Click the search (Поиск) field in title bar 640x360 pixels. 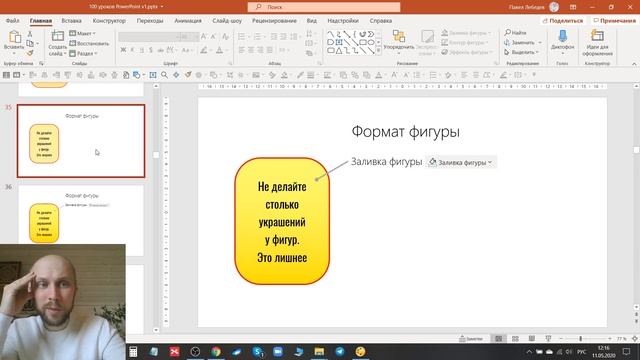pos(324,7)
